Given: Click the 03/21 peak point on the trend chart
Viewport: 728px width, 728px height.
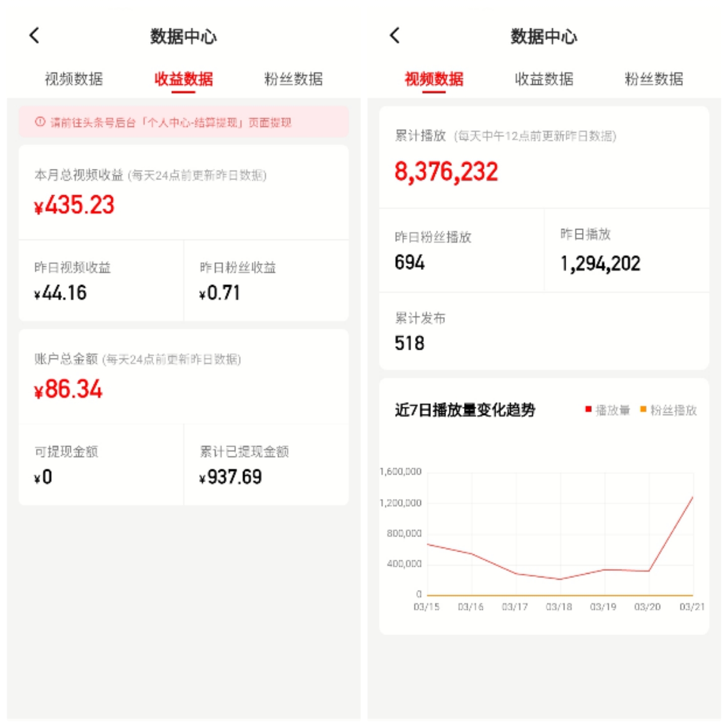Looking at the screenshot, I should (x=694, y=497).
